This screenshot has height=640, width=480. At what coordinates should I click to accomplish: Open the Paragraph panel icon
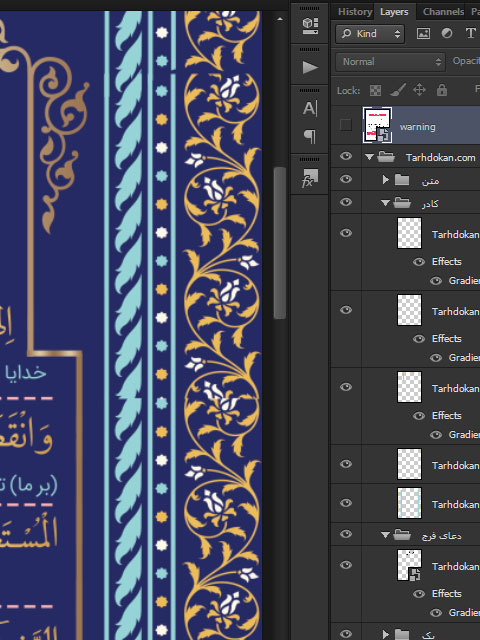310,136
